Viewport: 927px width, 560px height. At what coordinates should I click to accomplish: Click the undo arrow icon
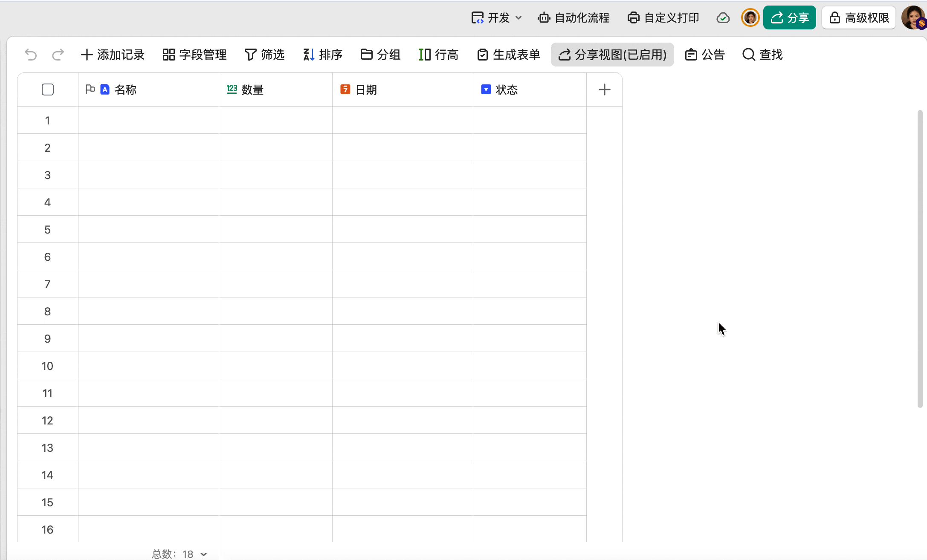[31, 55]
